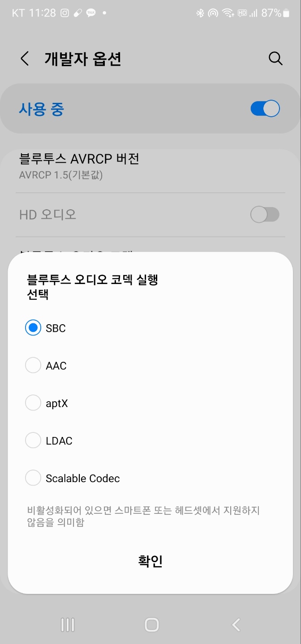
Task: Choose Scalable Codec radio button
Action: pos(33,479)
